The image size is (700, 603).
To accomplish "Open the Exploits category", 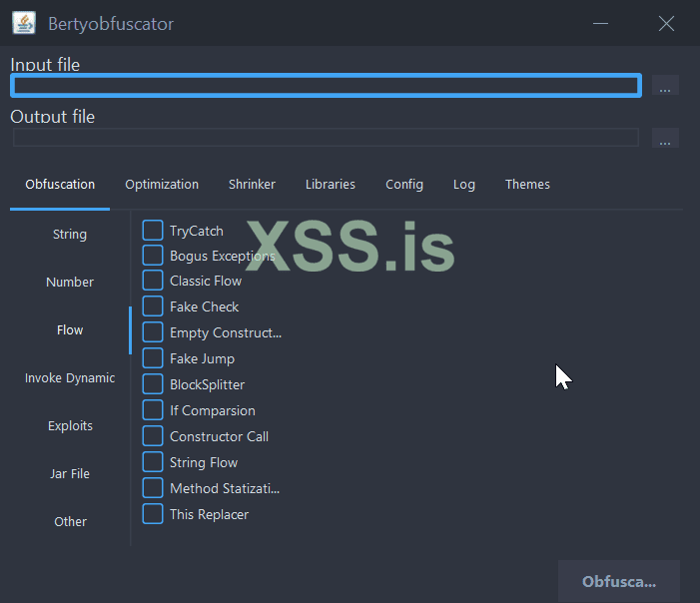I will tap(70, 426).
